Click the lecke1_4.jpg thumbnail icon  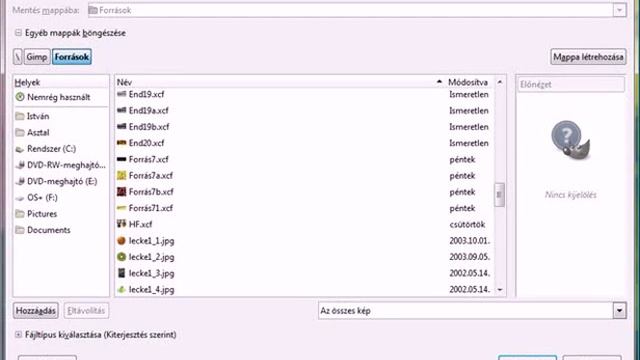121,289
